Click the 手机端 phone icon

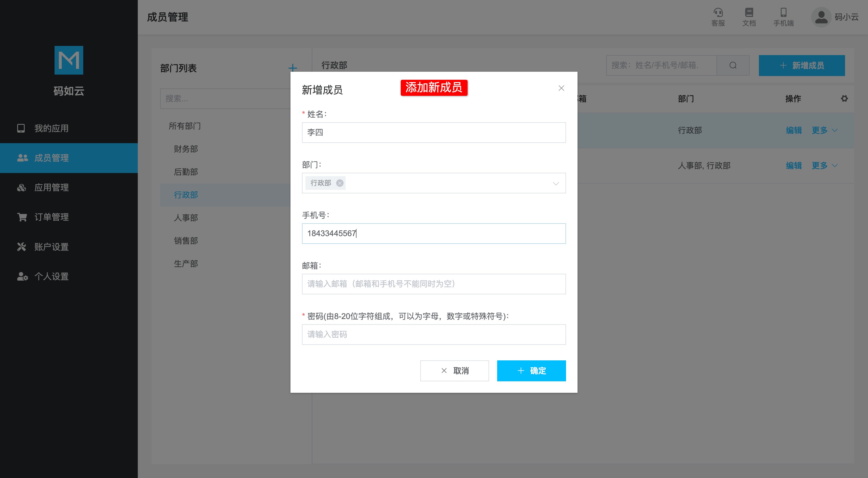click(783, 17)
